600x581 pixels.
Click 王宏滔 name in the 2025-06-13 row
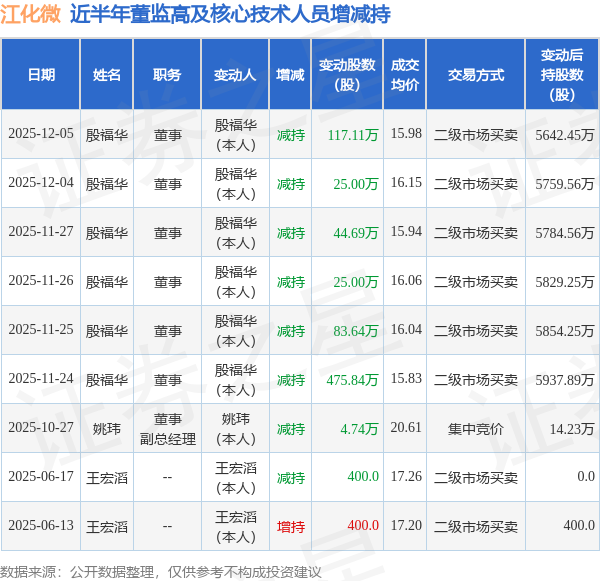pos(107,527)
